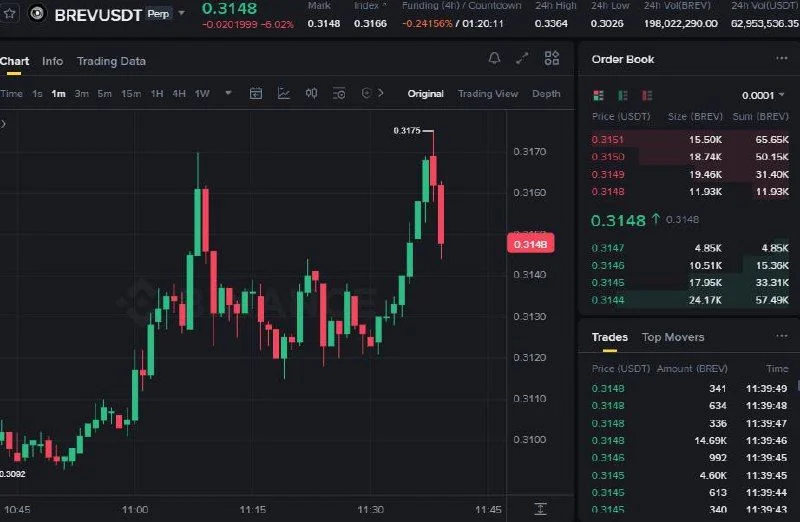Open the calendar date range icon
The width and height of the screenshot is (800, 522).
[x=256, y=93]
